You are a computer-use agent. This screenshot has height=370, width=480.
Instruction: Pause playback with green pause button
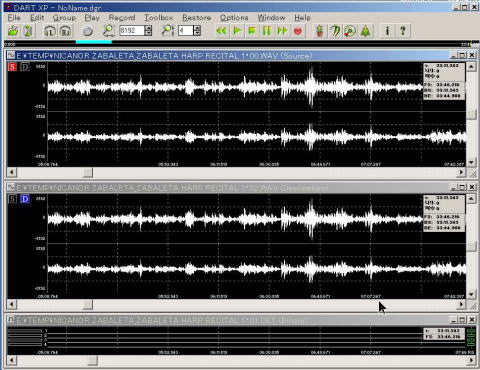[x=267, y=31]
